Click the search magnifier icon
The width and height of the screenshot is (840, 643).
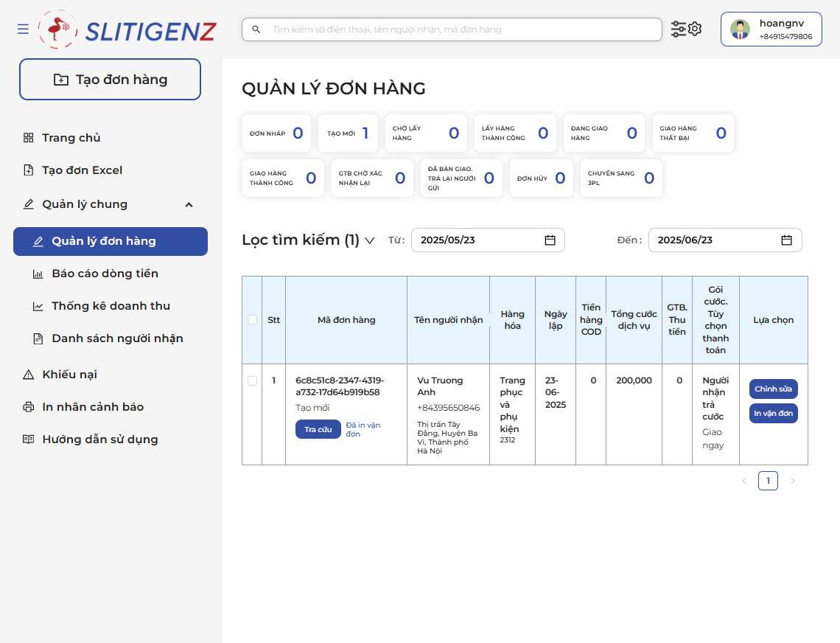click(x=256, y=29)
